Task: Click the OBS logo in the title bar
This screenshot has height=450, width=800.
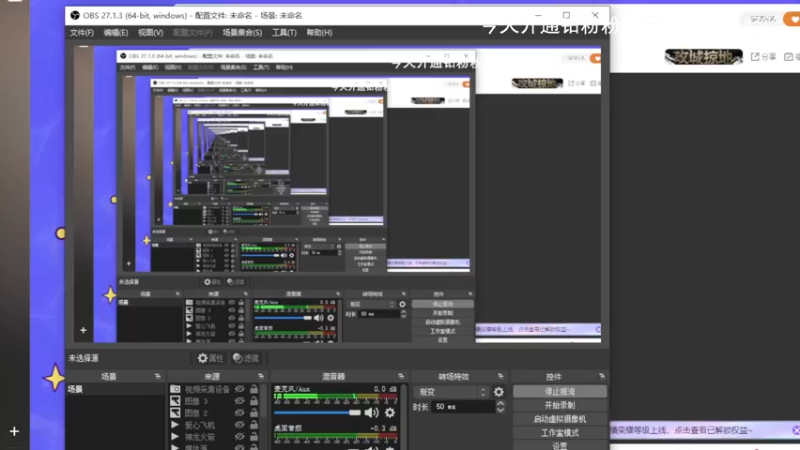Action: click(75, 15)
